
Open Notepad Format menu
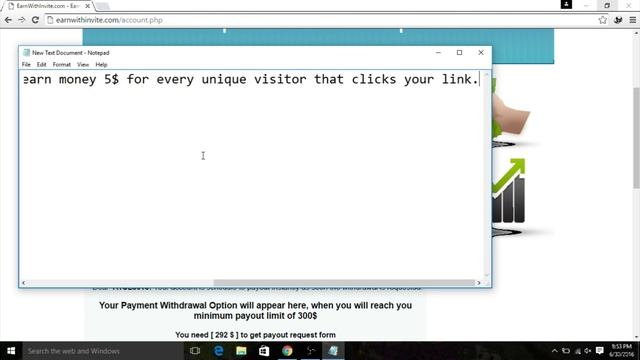coord(62,64)
